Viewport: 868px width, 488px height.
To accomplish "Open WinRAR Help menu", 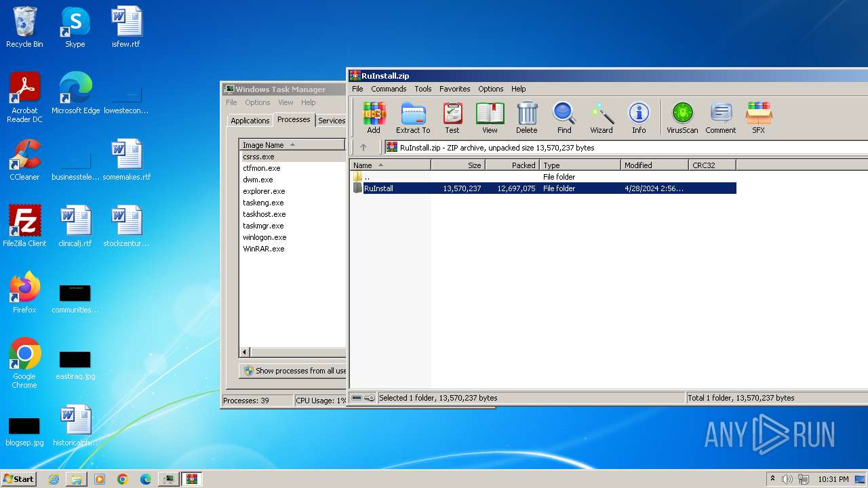I will pos(518,89).
